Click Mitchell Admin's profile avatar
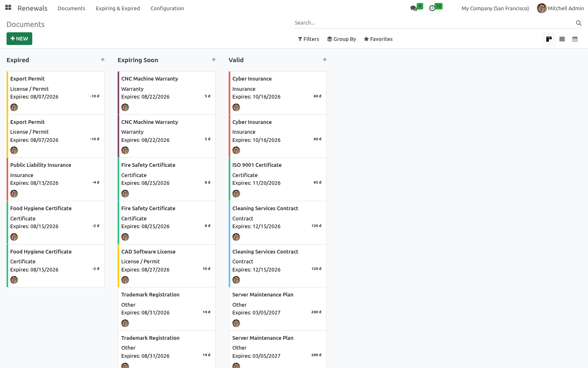This screenshot has width=588, height=368. point(542,8)
